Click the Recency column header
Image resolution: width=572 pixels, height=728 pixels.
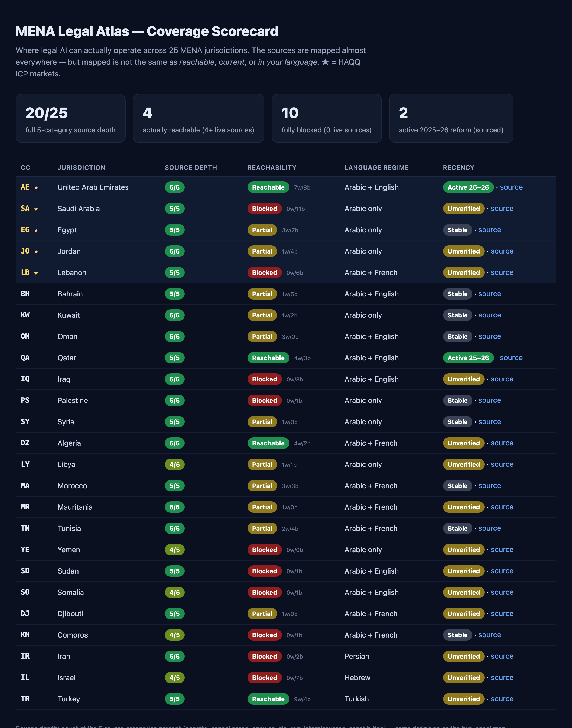[458, 167]
